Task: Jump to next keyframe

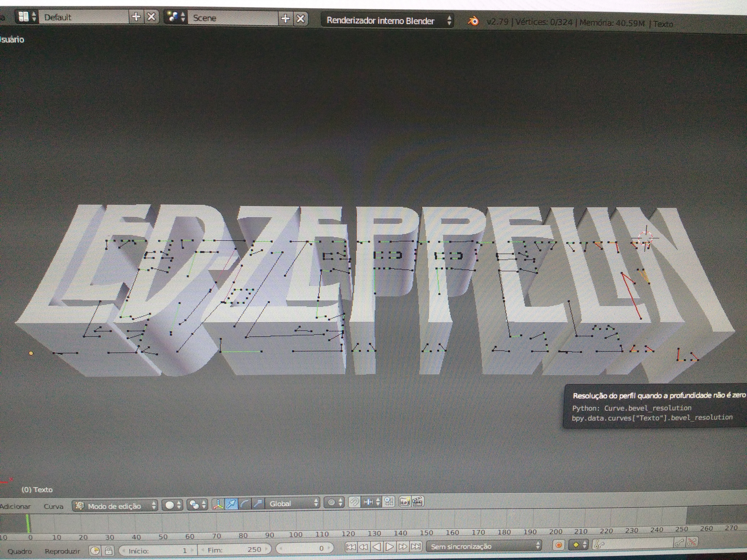Action: click(x=402, y=546)
